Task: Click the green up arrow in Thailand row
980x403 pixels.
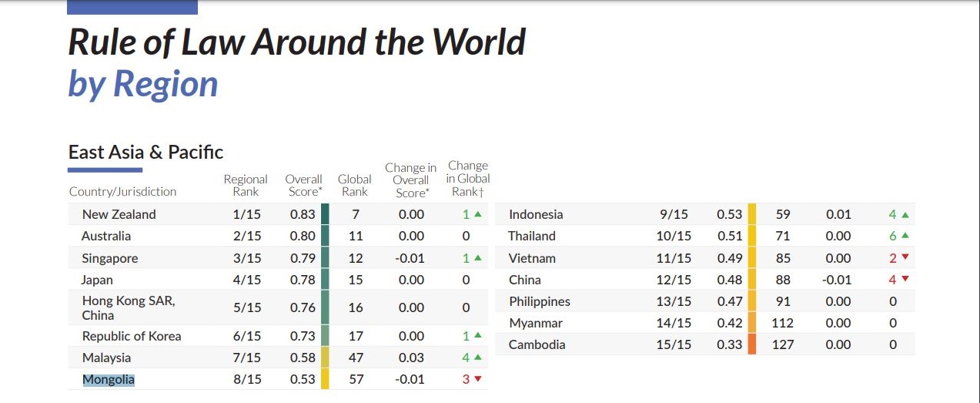Action: click(x=905, y=237)
